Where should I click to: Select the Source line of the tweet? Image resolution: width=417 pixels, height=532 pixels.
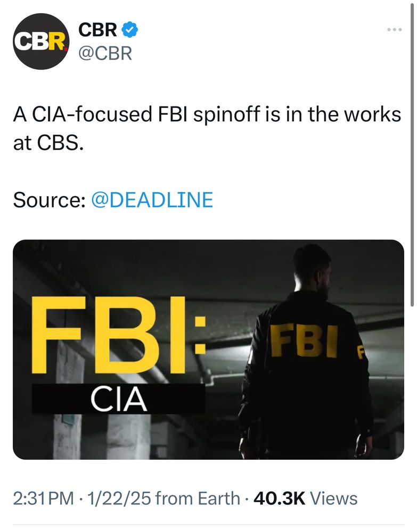click(113, 200)
